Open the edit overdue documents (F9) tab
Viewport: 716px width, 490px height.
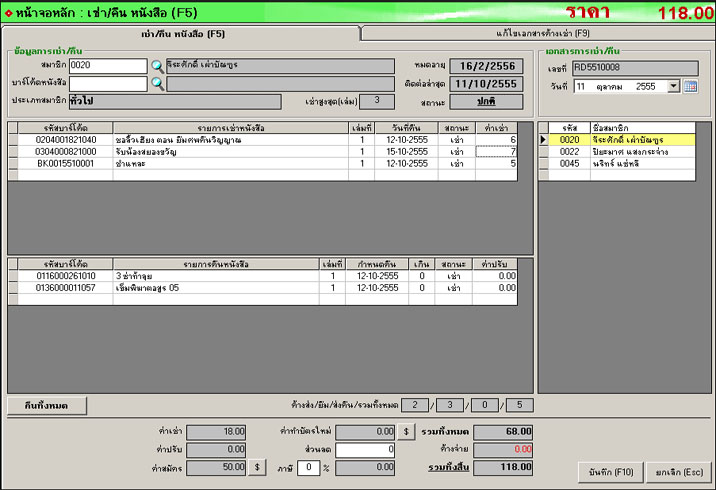click(539, 33)
